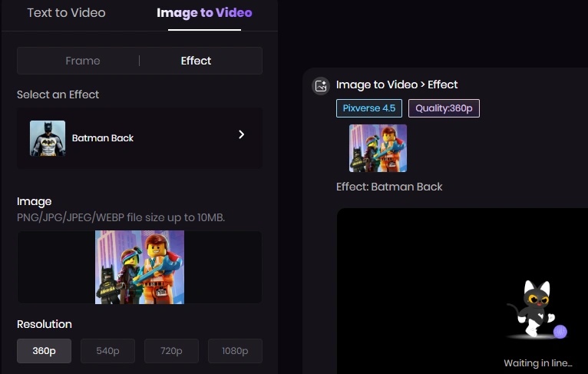Click the chevron arrow next to Batman Back
Viewport: 588px width, 374px height.
242,134
